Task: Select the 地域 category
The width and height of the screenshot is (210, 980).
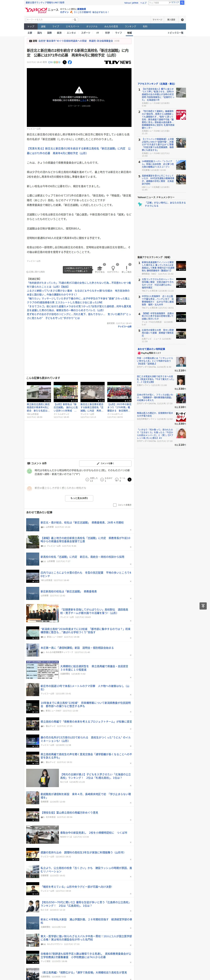Action: pos(129,33)
